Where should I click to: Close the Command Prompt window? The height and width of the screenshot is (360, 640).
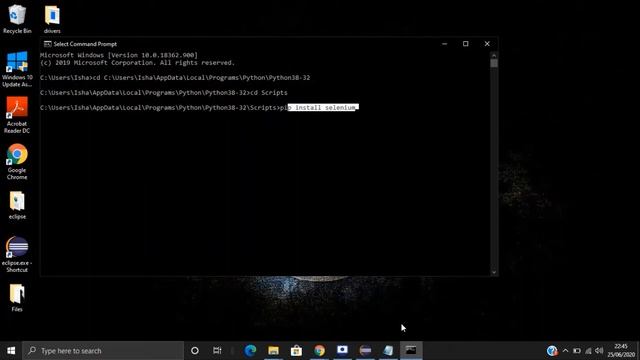487,44
